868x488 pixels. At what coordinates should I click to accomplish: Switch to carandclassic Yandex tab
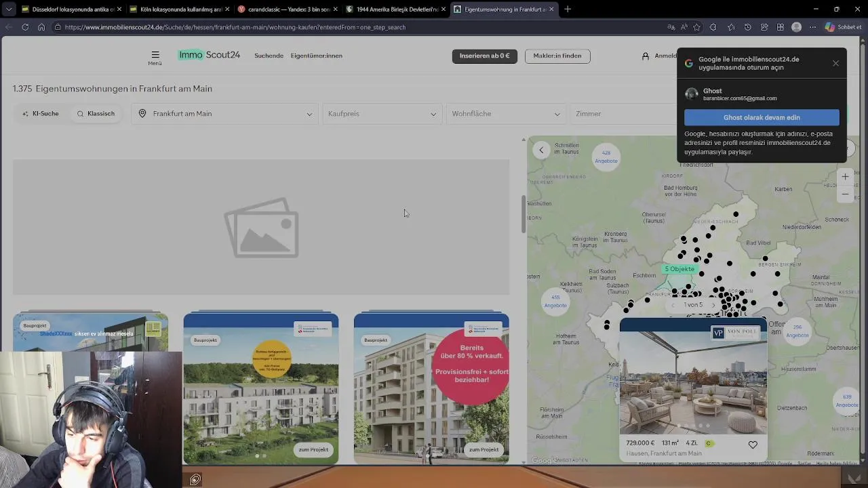click(x=288, y=9)
